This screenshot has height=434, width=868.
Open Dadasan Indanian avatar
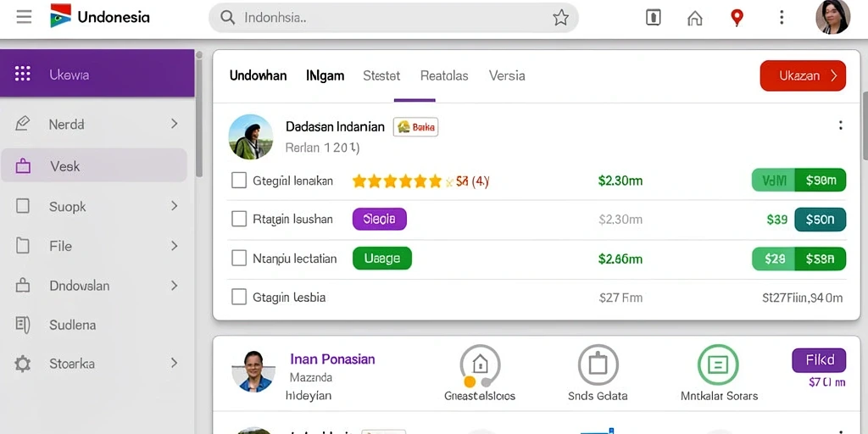pyautogui.click(x=251, y=136)
